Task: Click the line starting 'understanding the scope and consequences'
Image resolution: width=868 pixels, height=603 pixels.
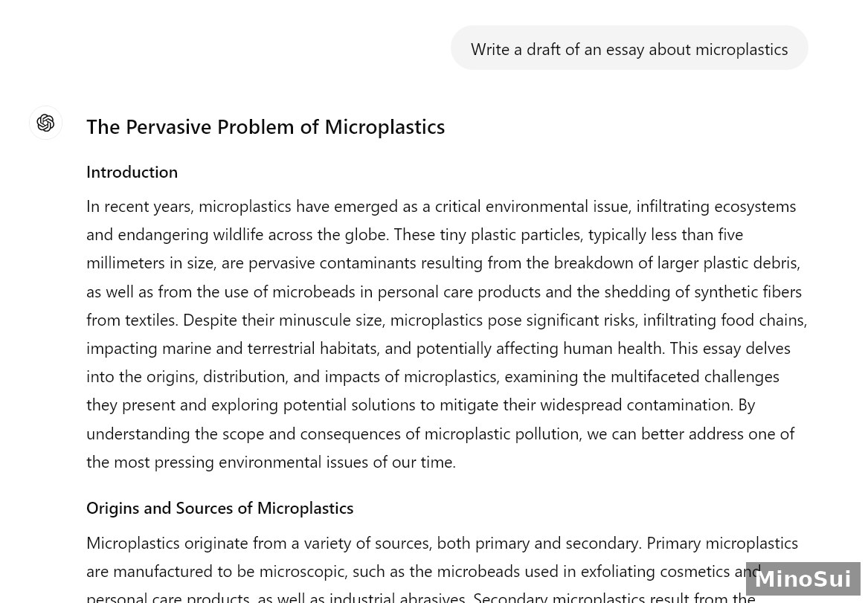Action: [x=440, y=433]
